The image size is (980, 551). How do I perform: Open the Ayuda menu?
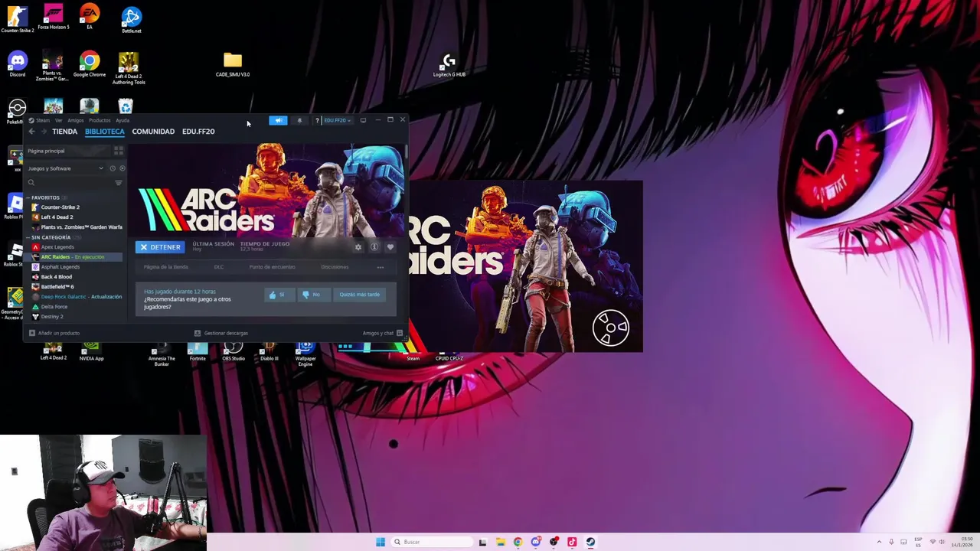122,120
